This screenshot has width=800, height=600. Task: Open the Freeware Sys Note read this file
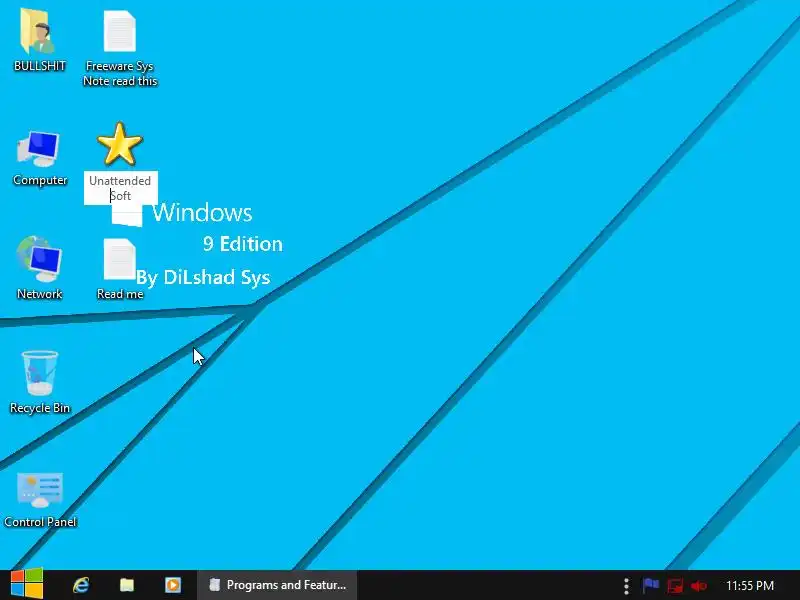coord(120,32)
